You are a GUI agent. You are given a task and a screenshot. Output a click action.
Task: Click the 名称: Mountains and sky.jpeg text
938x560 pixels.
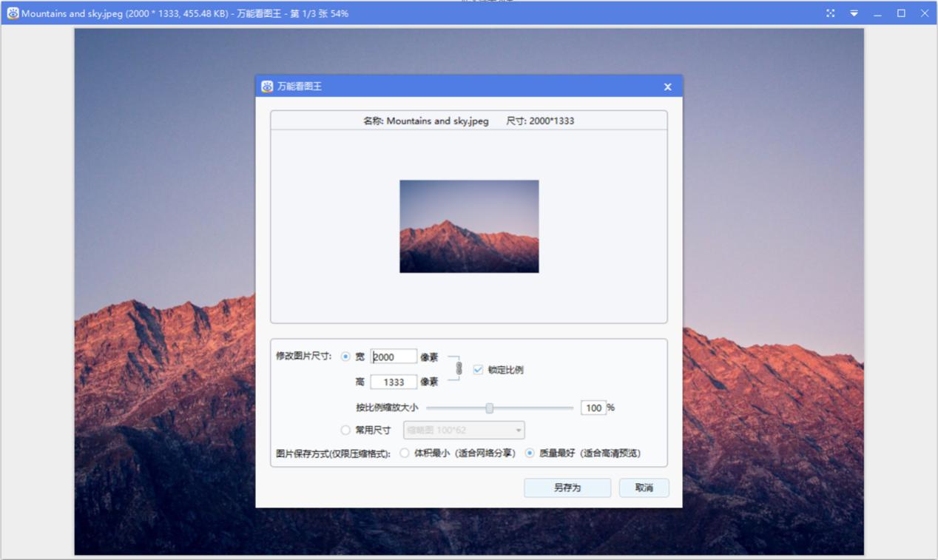tap(426, 121)
